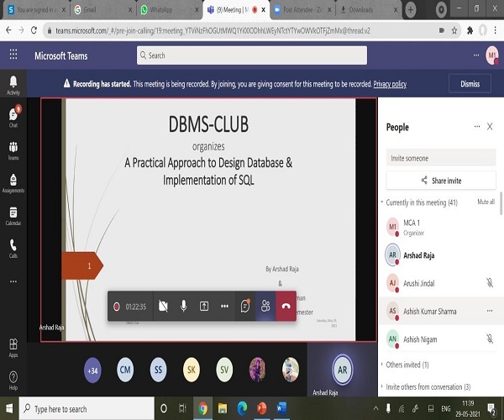Show the +34 more participants

[92, 370]
